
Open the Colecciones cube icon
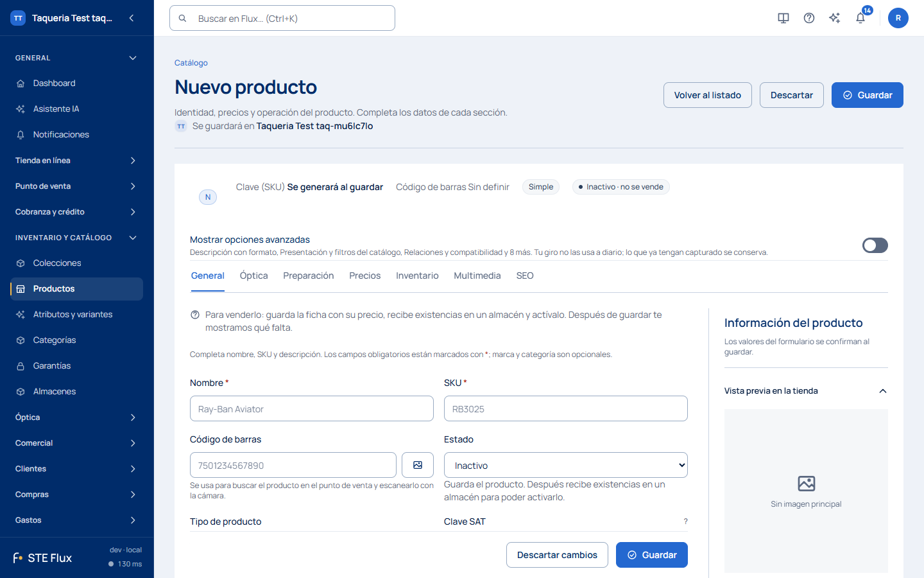tap(21, 263)
